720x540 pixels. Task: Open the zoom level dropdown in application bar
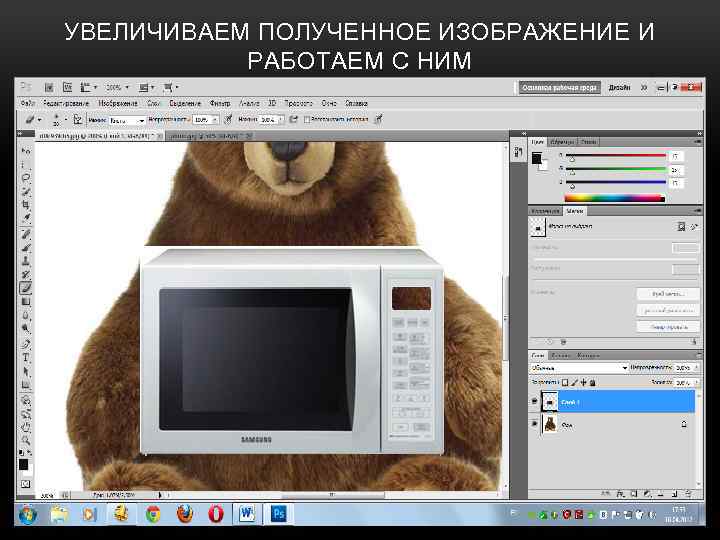tap(127, 87)
